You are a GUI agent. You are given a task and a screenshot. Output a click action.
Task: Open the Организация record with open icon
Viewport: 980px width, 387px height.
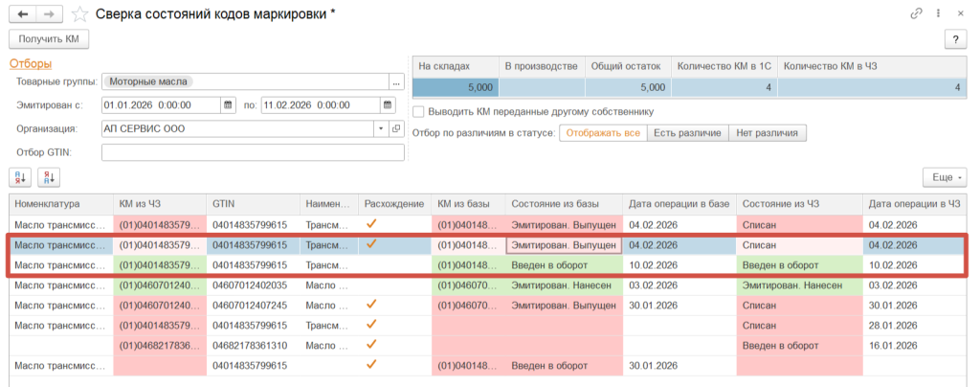[396, 128]
